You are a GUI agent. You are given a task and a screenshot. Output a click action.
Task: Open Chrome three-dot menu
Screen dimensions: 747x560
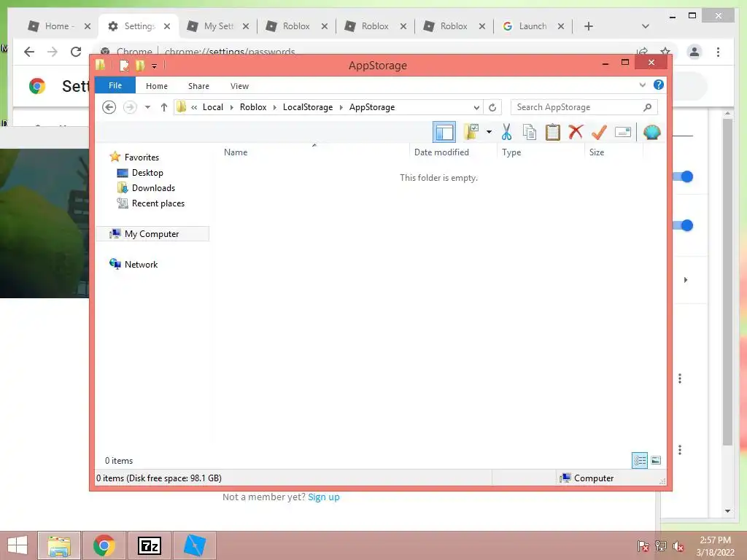pyautogui.click(x=718, y=52)
